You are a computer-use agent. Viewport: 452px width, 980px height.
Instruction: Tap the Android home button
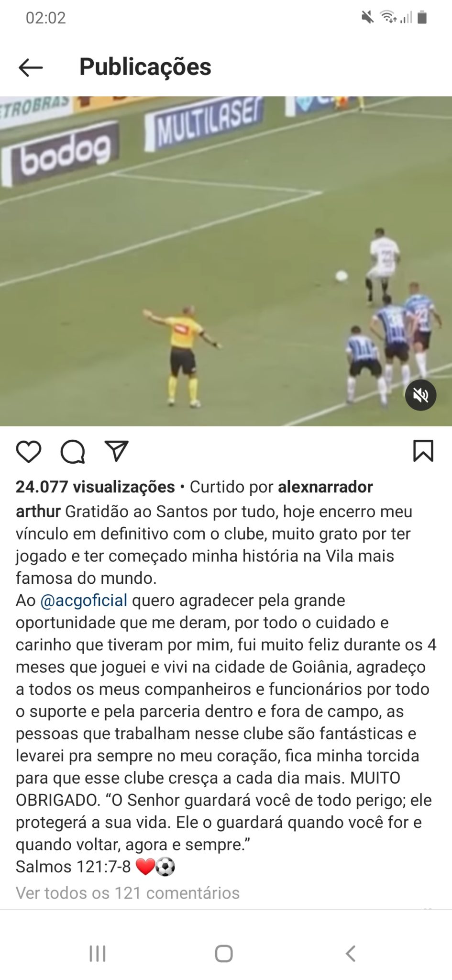tap(224, 953)
